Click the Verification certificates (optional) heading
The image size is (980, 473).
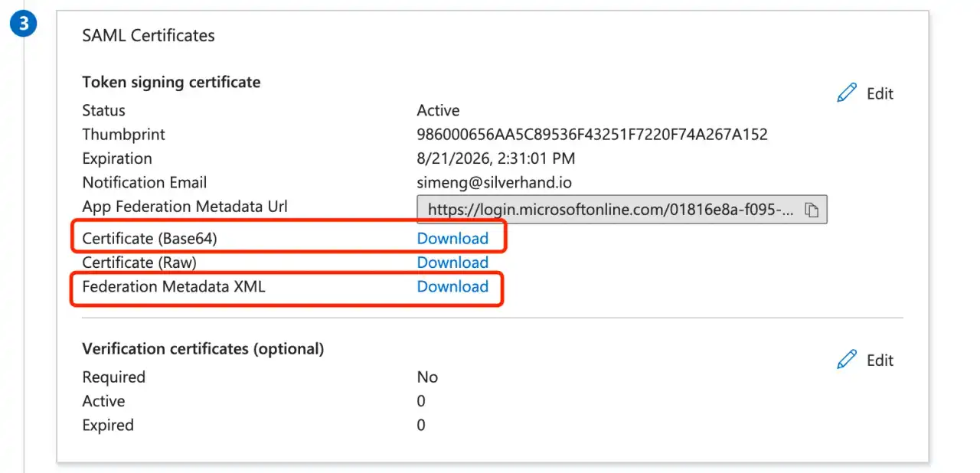point(204,348)
